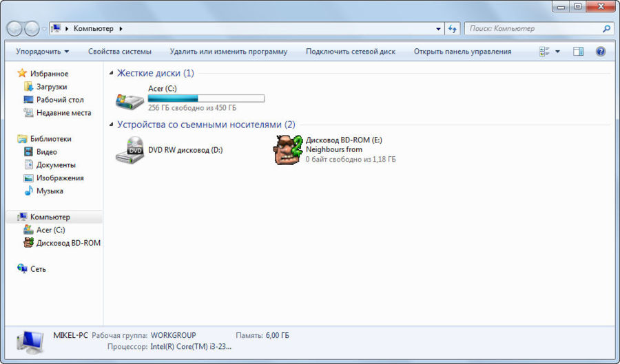The height and width of the screenshot is (364, 620).
Task: Open the view options dropdown arrow
Action: click(x=557, y=52)
